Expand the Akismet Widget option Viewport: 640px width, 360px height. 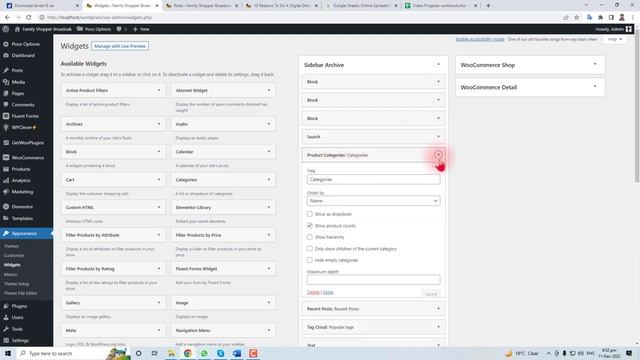(269, 90)
